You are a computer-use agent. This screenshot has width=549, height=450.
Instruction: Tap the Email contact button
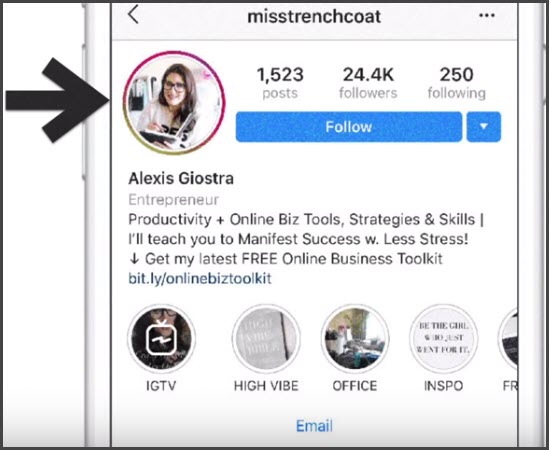coord(314,426)
